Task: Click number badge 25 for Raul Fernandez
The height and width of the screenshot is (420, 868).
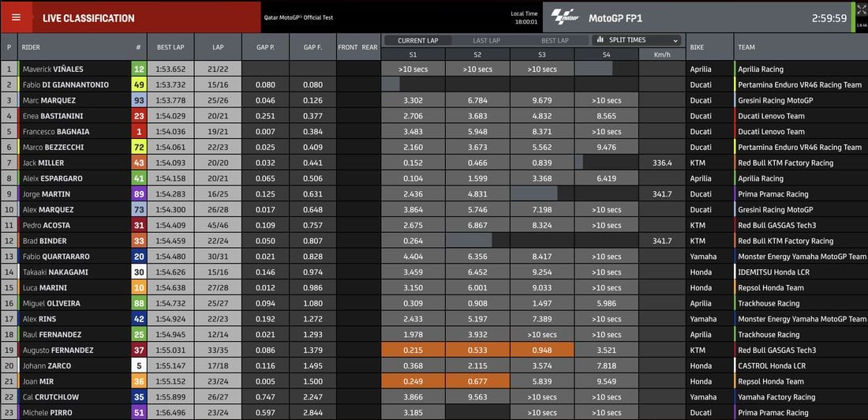Action: pos(138,335)
